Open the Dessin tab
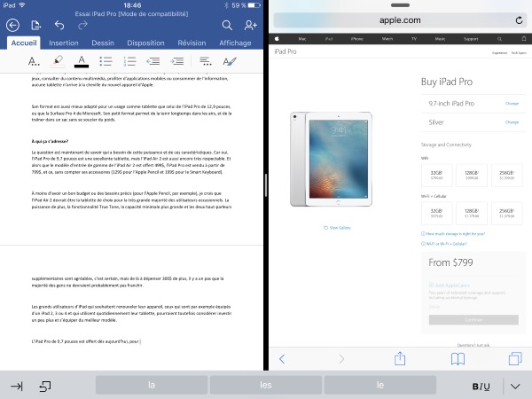Screen dimensions: 532x399 [x=103, y=43]
